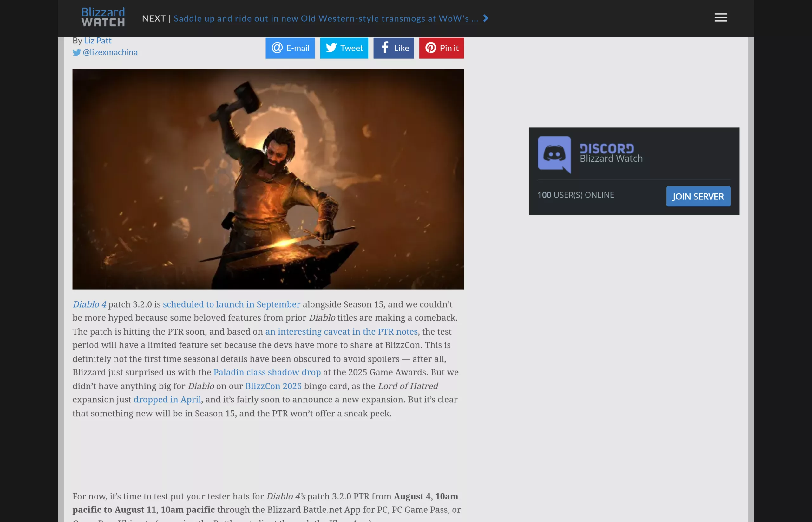Viewport: 812px width, 522px height.
Task: Open author Liz Patt's profile link
Action: pos(98,40)
